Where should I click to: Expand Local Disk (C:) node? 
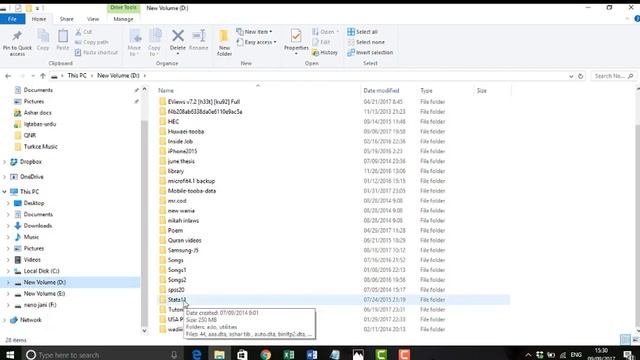tap(8, 271)
